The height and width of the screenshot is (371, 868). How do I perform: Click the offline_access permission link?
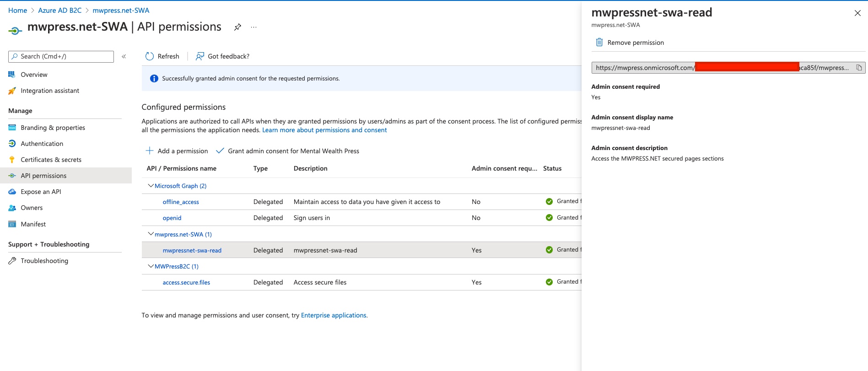point(181,202)
